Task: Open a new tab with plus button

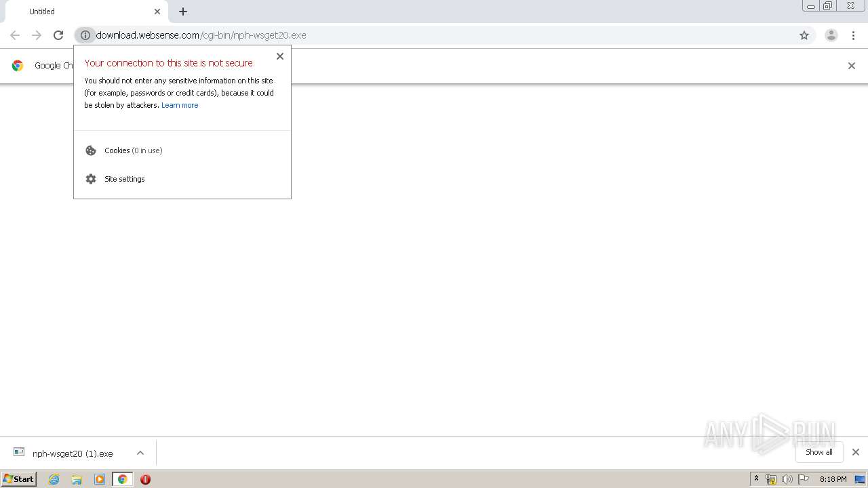Action: [183, 12]
